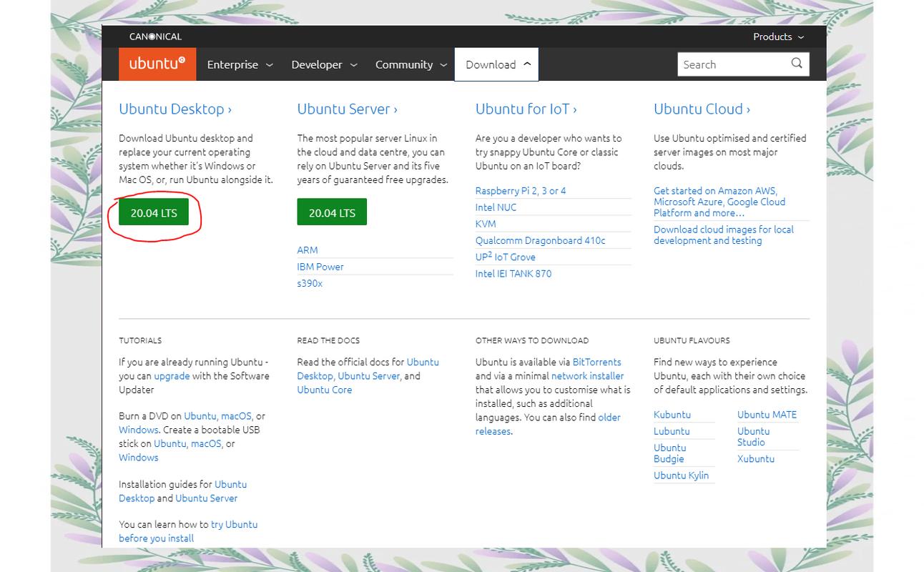The height and width of the screenshot is (572, 924).
Task: Click the search magnifier icon
Action: (796, 64)
